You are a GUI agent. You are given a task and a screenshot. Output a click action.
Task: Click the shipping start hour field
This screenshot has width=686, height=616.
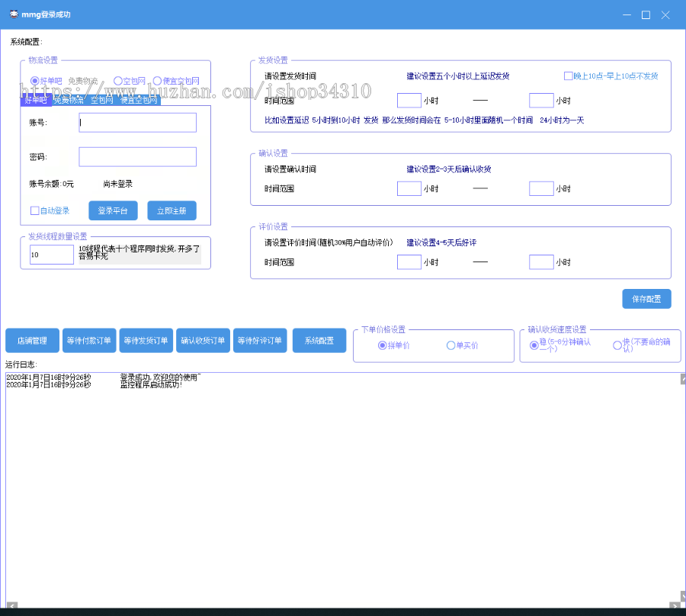point(409,101)
